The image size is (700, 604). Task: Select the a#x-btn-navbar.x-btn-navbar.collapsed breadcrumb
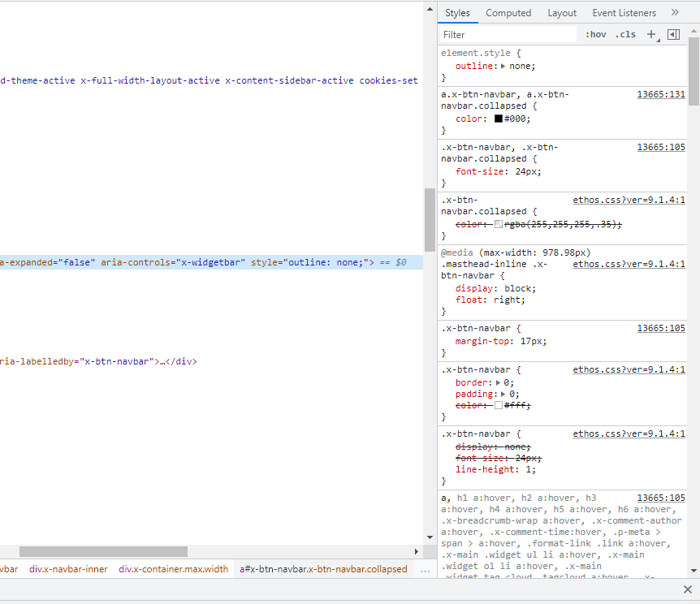(323, 569)
